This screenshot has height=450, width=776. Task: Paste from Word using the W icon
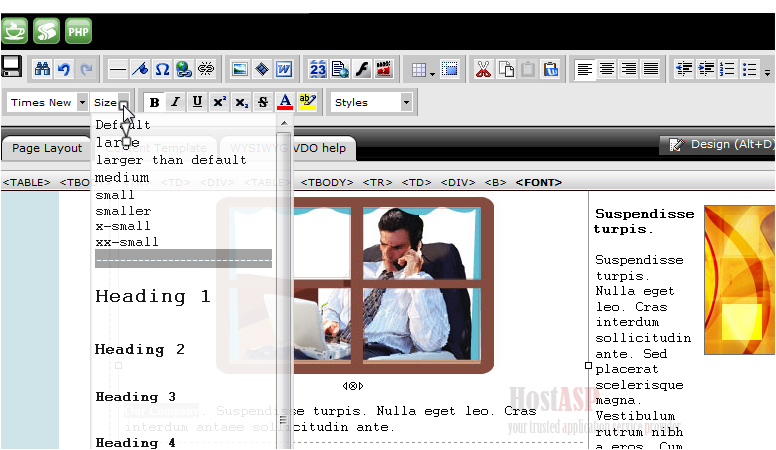(x=284, y=69)
